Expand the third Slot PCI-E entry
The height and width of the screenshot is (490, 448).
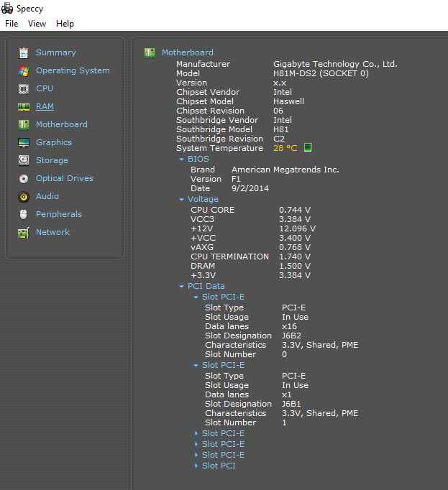(x=196, y=433)
